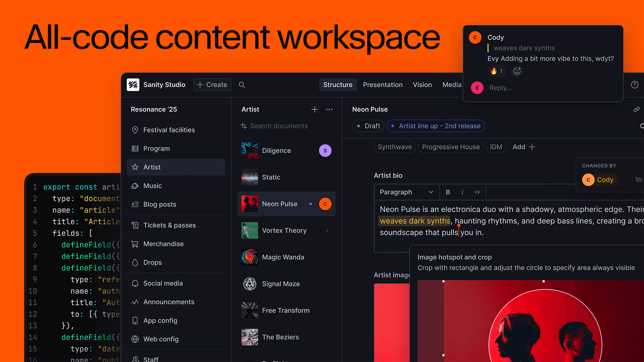The height and width of the screenshot is (362, 644).
Task: Switch to the Vision tab
Action: pos(422,85)
